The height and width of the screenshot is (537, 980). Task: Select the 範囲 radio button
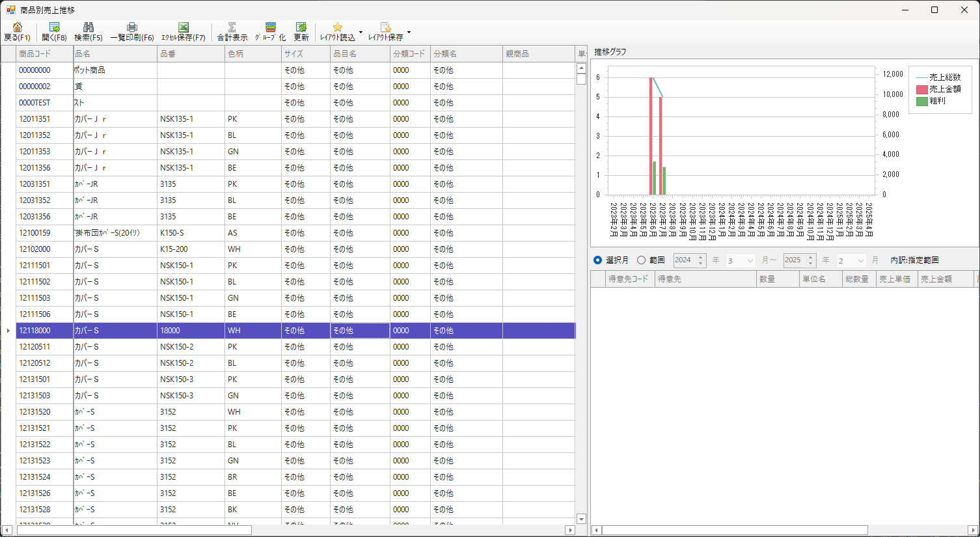point(642,260)
